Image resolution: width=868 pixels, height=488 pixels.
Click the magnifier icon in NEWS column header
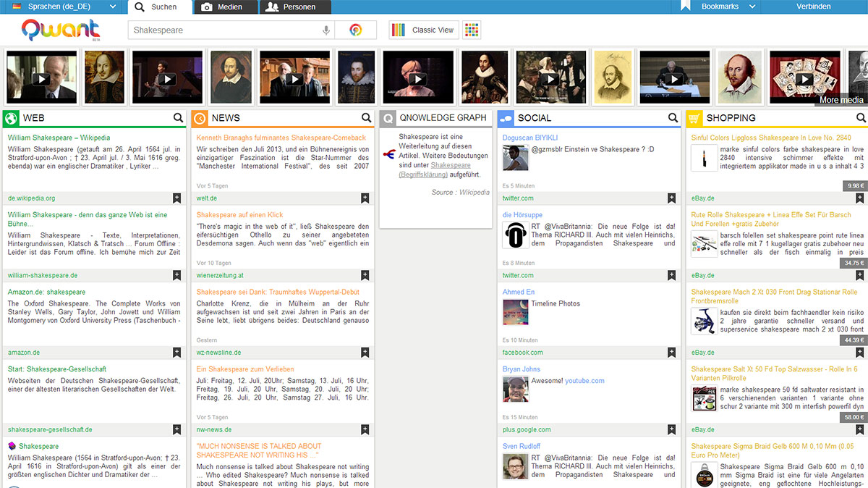click(x=366, y=118)
